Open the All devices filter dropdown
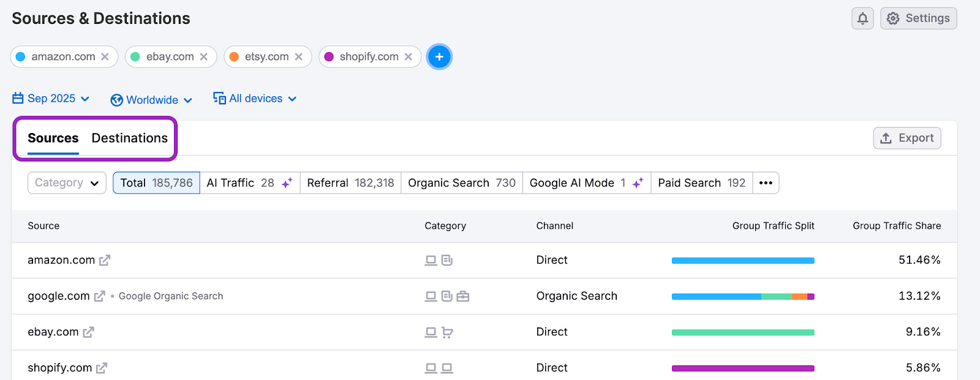Screen dimensions: 980x380 [x=255, y=99]
